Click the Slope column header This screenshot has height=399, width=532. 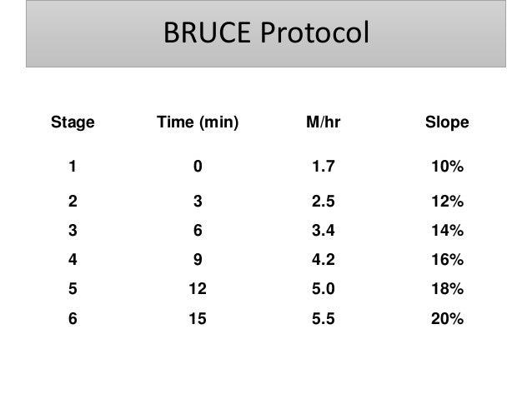pos(447,122)
